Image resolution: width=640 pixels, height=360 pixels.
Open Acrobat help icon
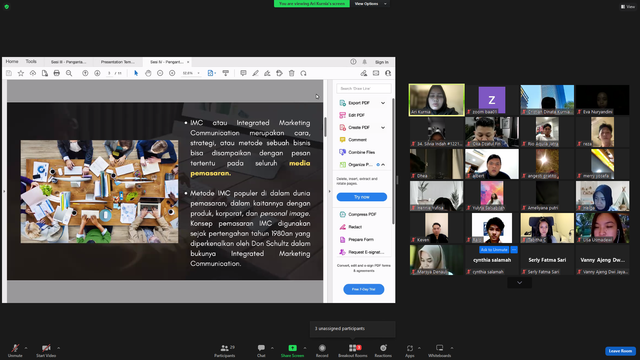(x=353, y=62)
